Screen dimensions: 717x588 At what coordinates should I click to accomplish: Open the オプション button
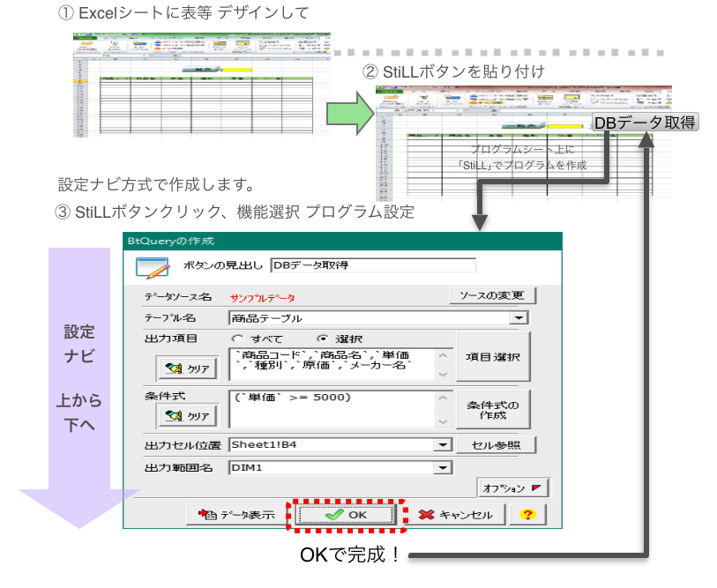pos(512,488)
